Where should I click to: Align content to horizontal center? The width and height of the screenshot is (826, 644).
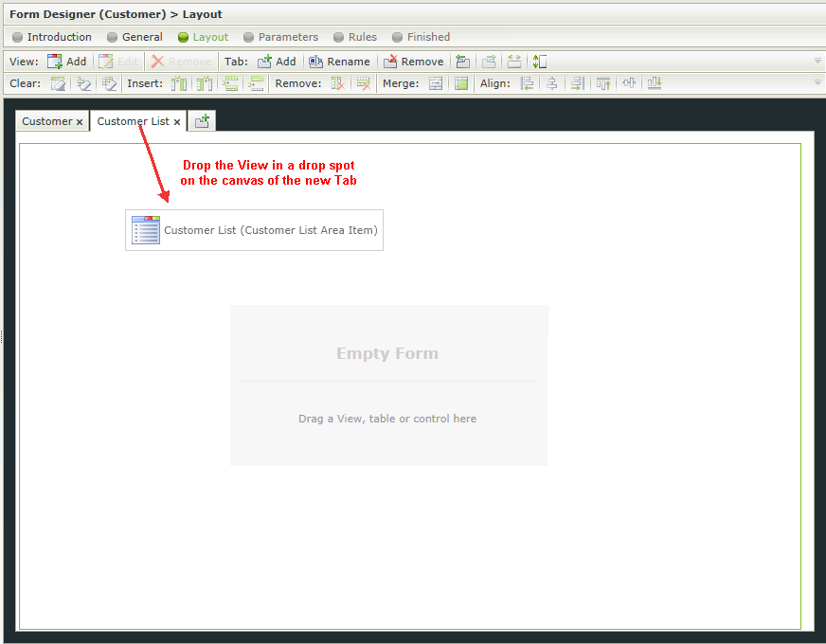tap(552, 83)
